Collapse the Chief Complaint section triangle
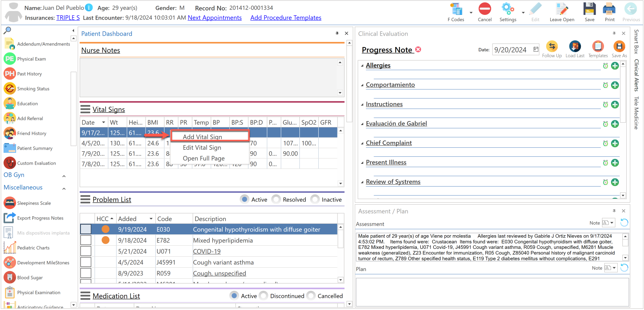The image size is (644, 310). click(x=362, y=143)
